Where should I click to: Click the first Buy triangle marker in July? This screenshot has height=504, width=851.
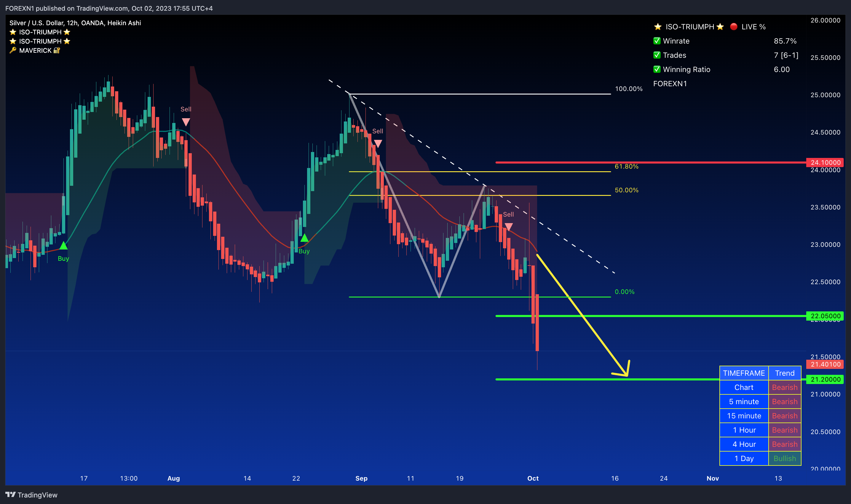(x=63, y=245)
